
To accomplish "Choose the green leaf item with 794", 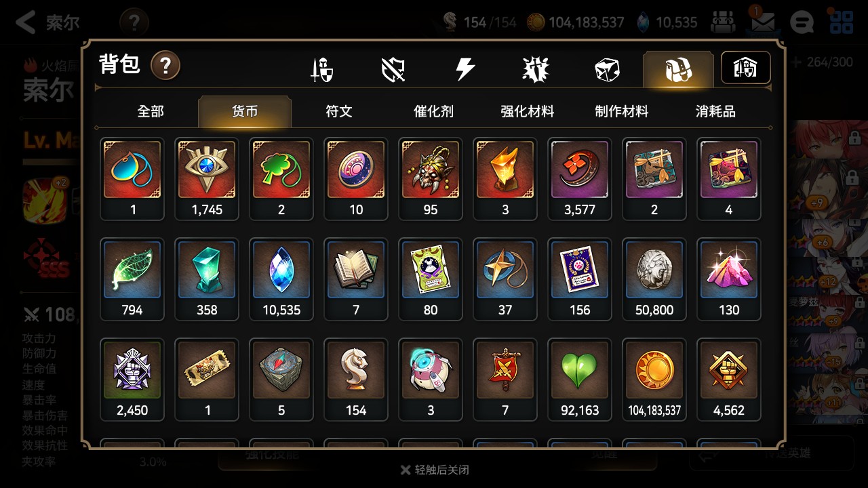I will click(132, 279).
